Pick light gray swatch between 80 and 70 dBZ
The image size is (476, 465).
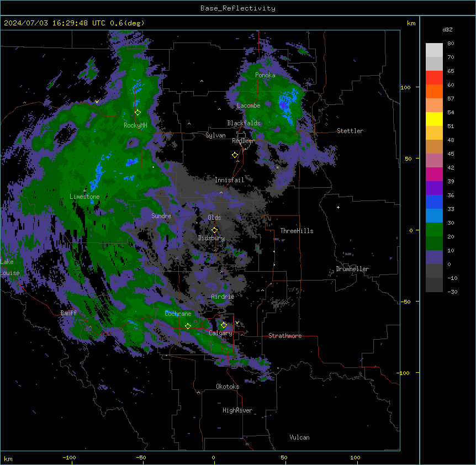[434, 50]
